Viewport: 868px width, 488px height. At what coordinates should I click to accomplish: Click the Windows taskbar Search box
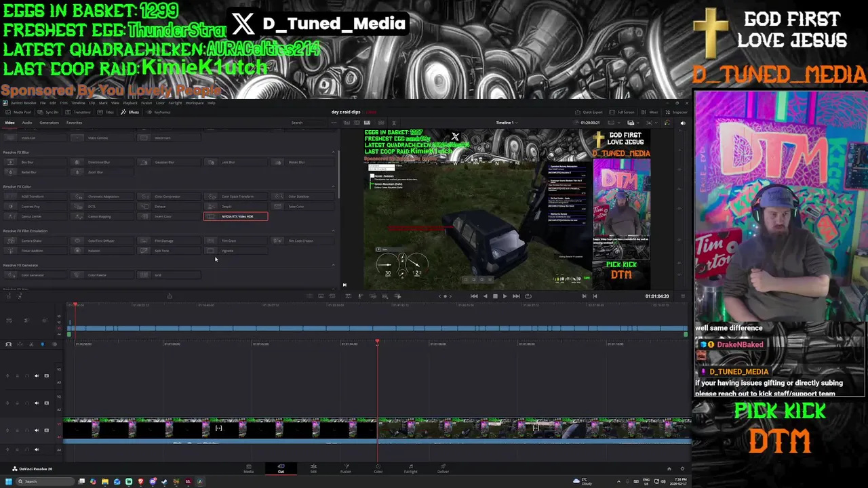pyautogui.click(x=45, y=481)
